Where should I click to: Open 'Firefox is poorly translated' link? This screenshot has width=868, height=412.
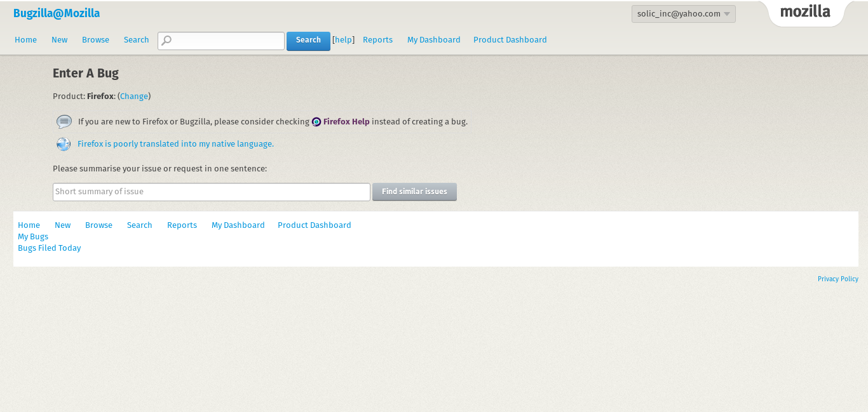click(x=175, y=144)
